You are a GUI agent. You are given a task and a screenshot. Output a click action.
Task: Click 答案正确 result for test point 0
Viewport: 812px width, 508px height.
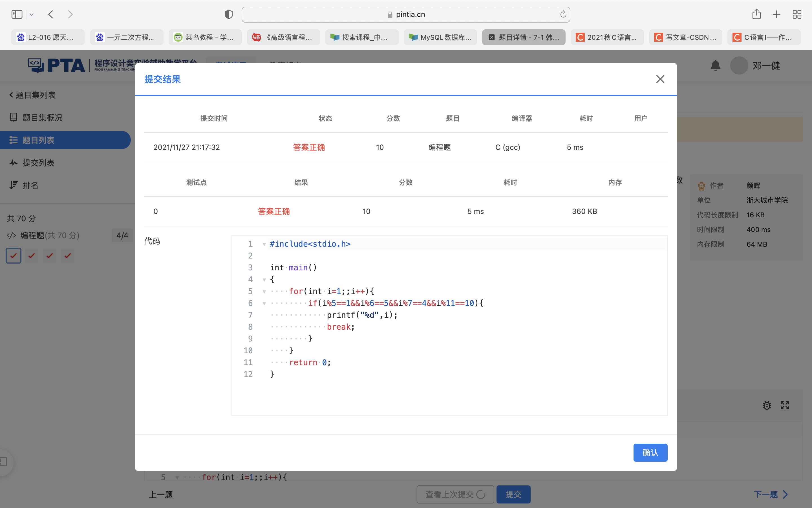[273, 212]
